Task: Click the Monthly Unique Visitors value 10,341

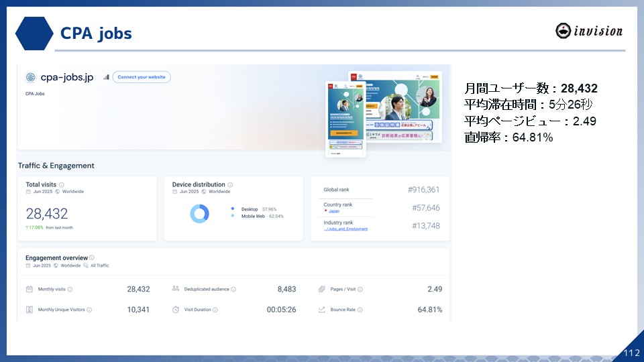Action: click(138, 310)
